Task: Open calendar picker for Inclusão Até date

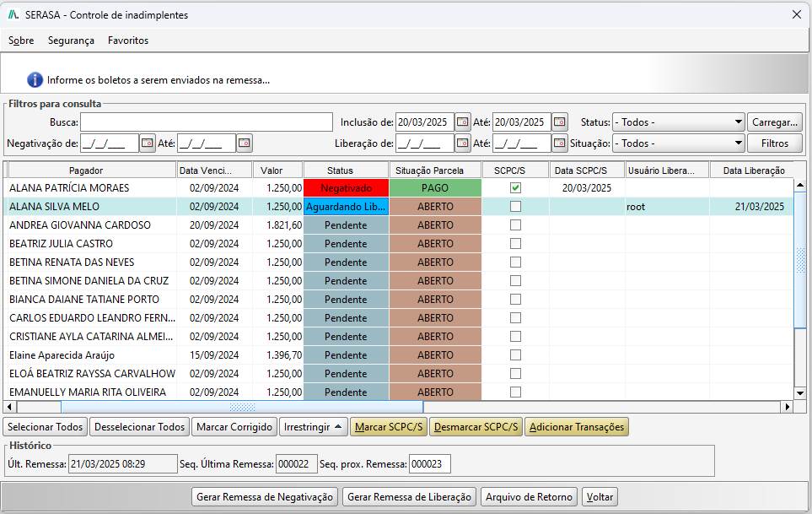Action: pyautogui.click(x=559, y=122)
